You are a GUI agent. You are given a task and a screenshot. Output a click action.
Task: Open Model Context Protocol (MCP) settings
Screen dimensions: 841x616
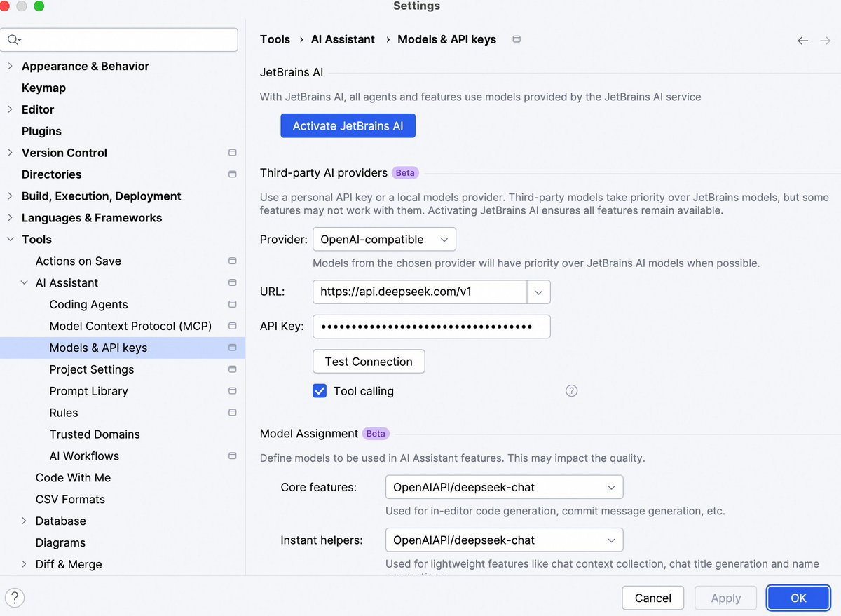coord(130,326)
